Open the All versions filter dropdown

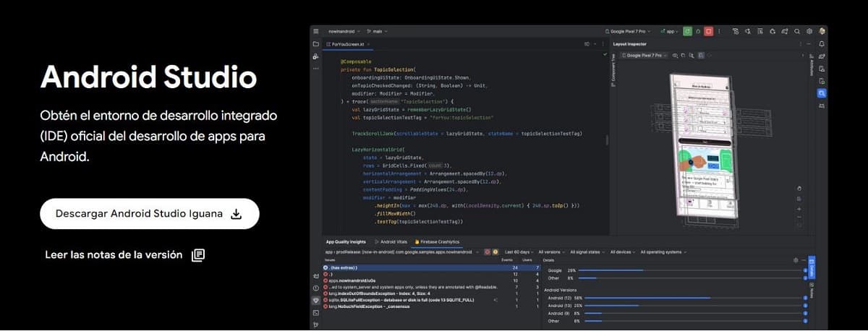pos(553,252)
